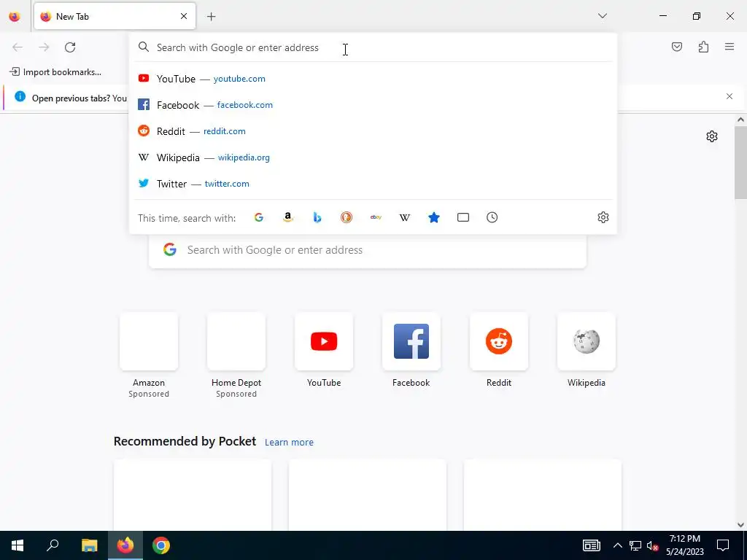Click scrollbar down arrow
Screen dimensions: 747x560
click(x=740, y=525)
